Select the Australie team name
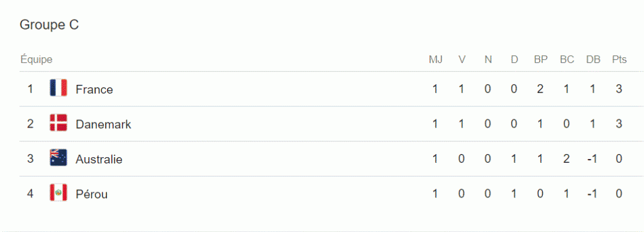Screen dimensions: 644x232 coord(99,159)
